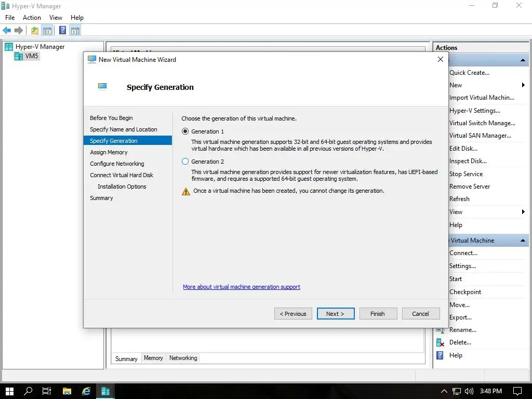Collapse the Virtual Machine actions section
Image resolution: width=532 pixels, height=399 pixels.
point(523,241)
